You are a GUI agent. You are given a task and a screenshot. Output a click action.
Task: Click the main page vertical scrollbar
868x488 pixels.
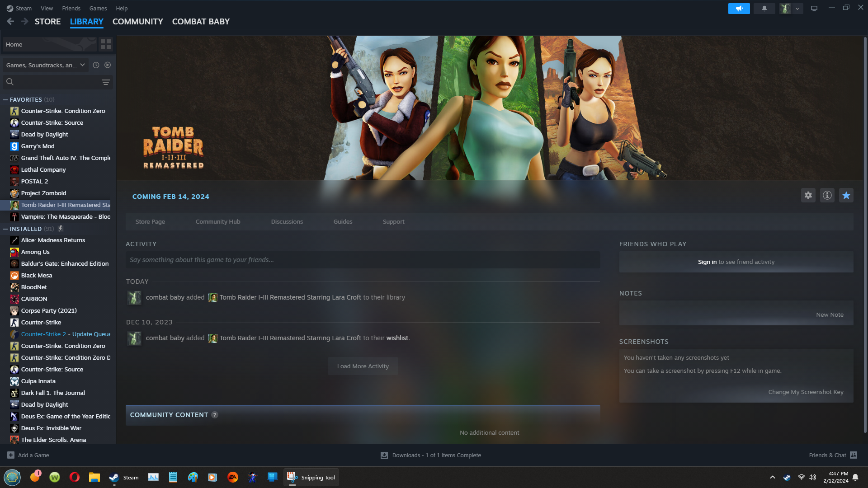[865, 226]
